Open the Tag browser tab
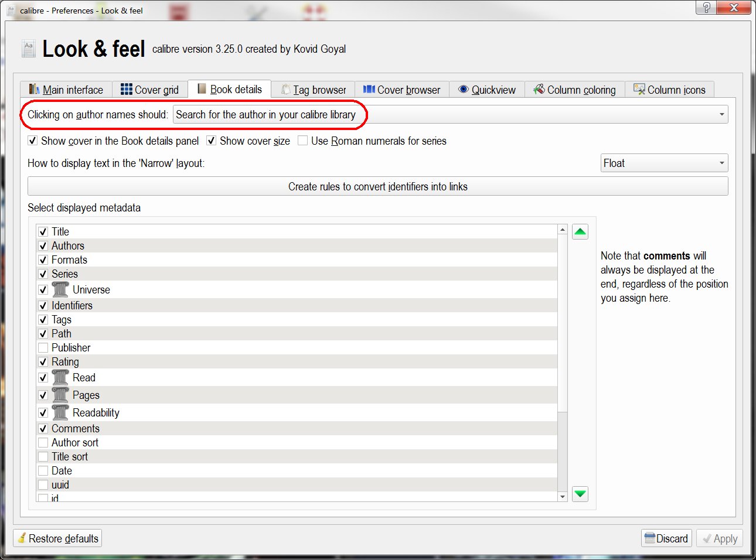Image resolution: width=756 pixels, height=560 pixels. point(314,90)
